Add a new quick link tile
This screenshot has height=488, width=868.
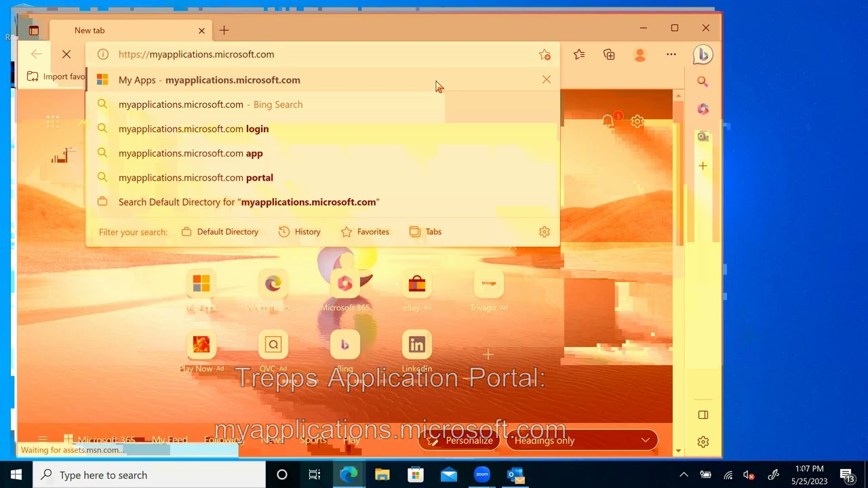[x=488, y=354]
